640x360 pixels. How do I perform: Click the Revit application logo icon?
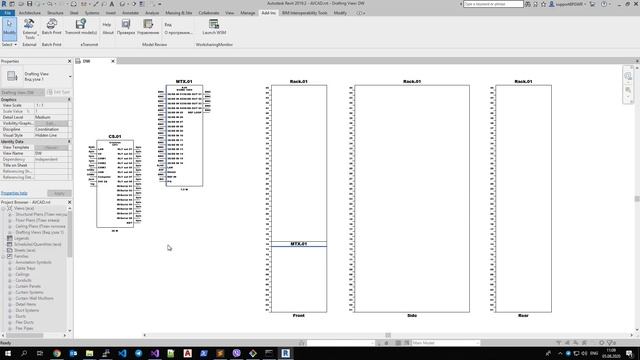point(4,4)
